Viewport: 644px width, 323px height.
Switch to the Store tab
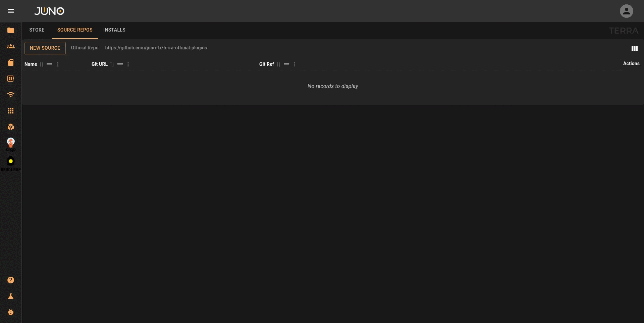[37, 30]
